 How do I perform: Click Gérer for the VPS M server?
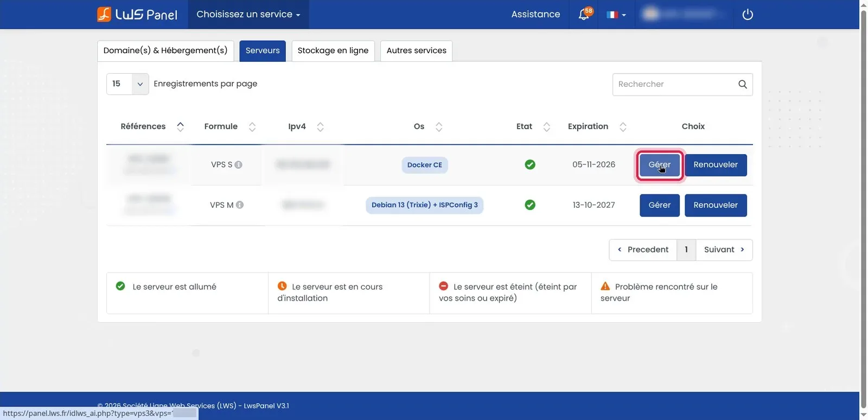tap(660, 206)
